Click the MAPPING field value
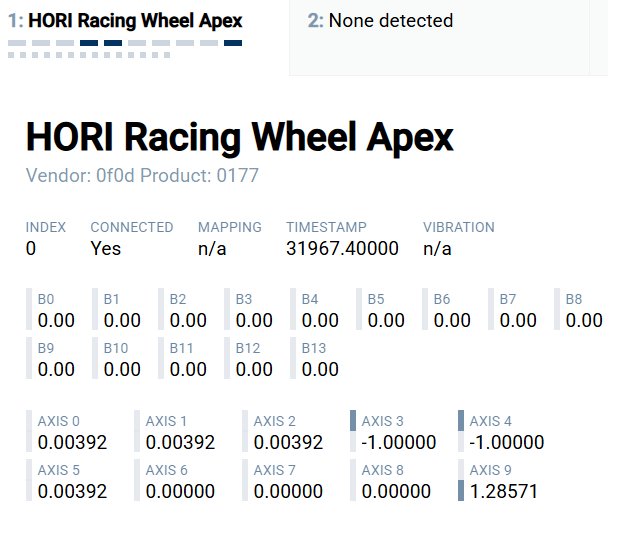 [212, 248]
